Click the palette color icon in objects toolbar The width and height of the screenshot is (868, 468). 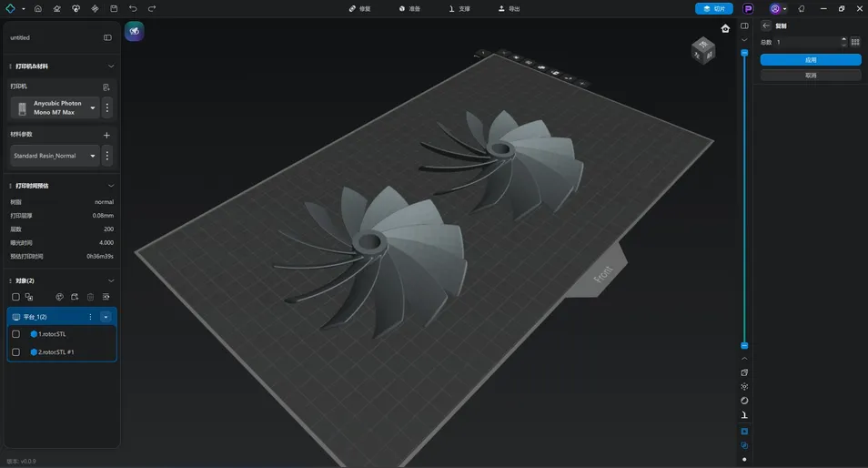pos(60,297)
